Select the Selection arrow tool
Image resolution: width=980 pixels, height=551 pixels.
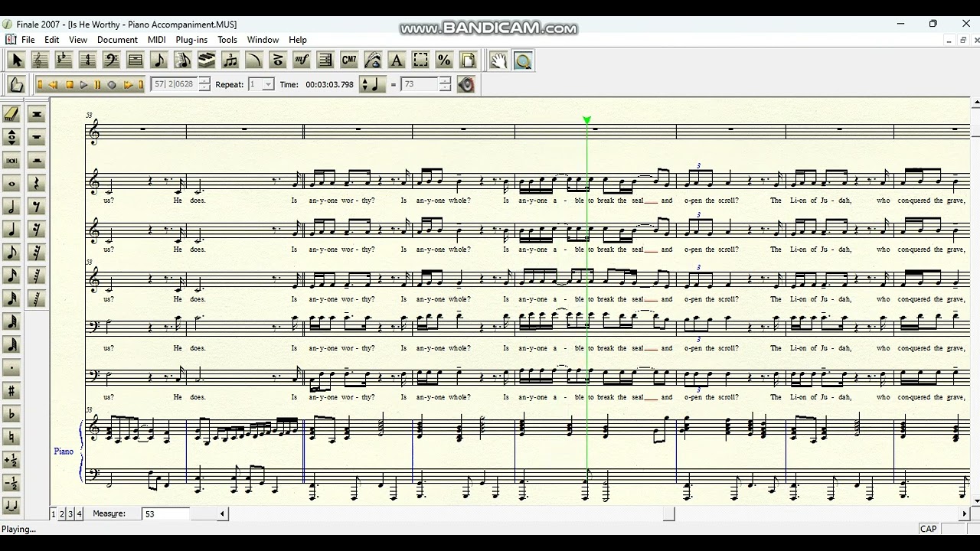(16, 60)
